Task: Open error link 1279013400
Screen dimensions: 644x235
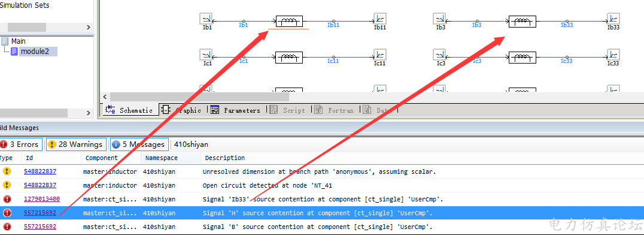Action: 42,199
